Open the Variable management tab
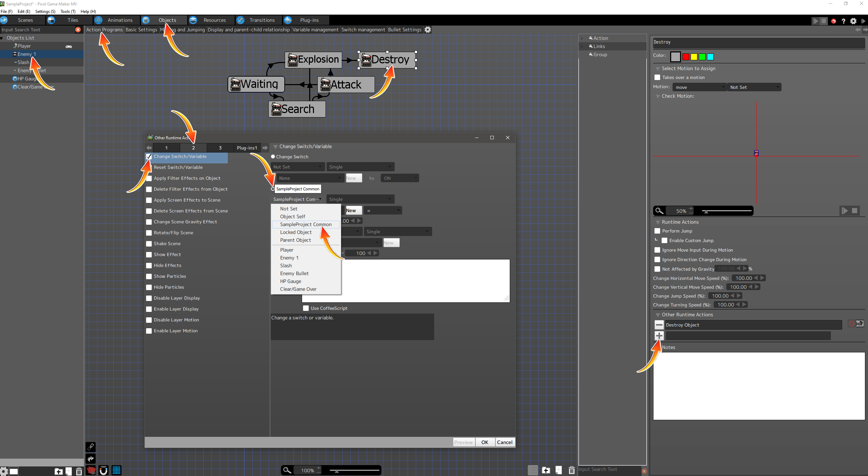 coord(315,30)
